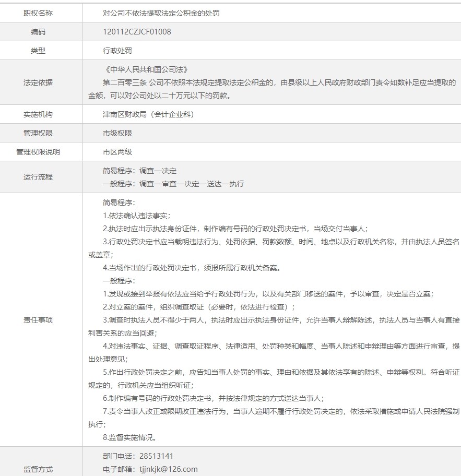
Task: Click the line 利害关系的应当回避
Action: 122,334
